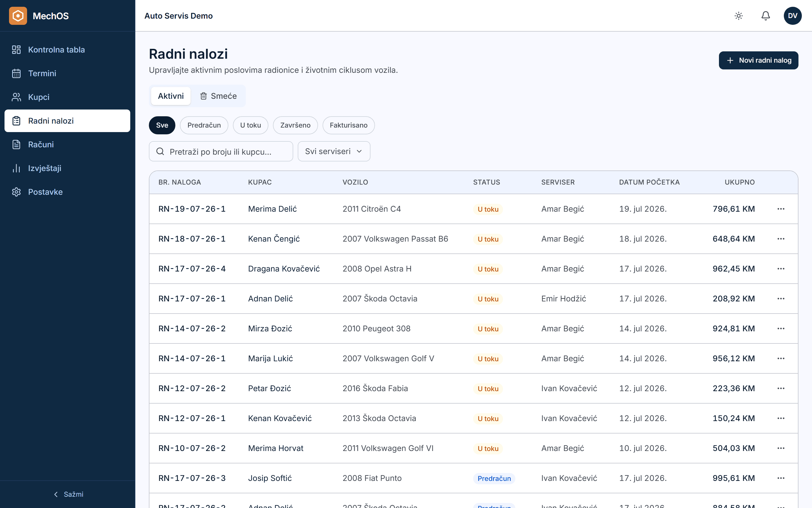Click the DATUM POČETKA column header
This screenshot has width=812, height=508.
649,182
